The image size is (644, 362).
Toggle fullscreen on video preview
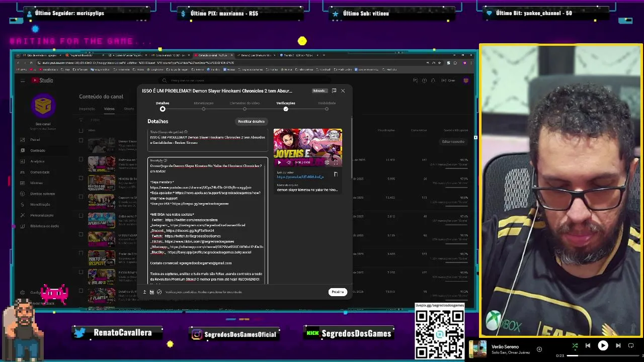click(x=336, y=162)
